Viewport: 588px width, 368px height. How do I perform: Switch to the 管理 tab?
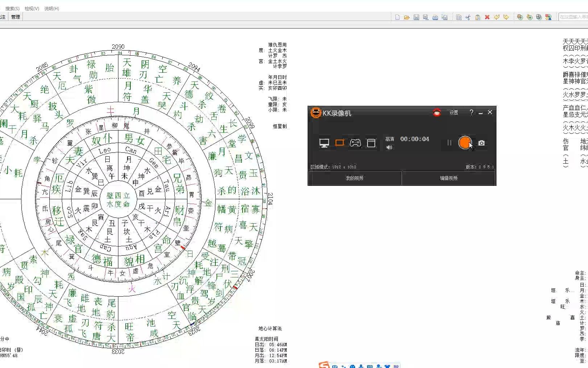16,17
